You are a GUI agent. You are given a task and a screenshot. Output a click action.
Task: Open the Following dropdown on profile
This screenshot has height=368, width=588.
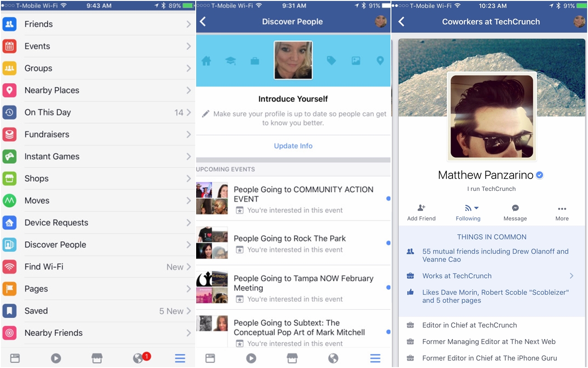(468, 213)
